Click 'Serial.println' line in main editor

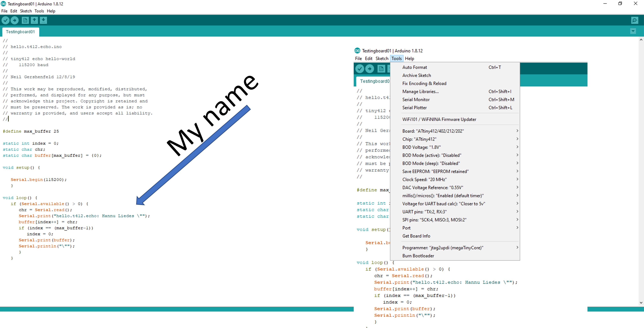(x=47, y=246)
